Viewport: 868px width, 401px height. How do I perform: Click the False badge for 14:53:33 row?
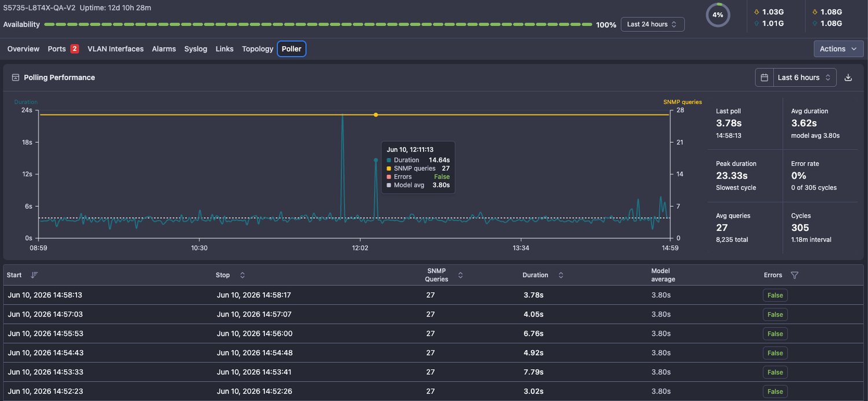click(x=775, y=373)
